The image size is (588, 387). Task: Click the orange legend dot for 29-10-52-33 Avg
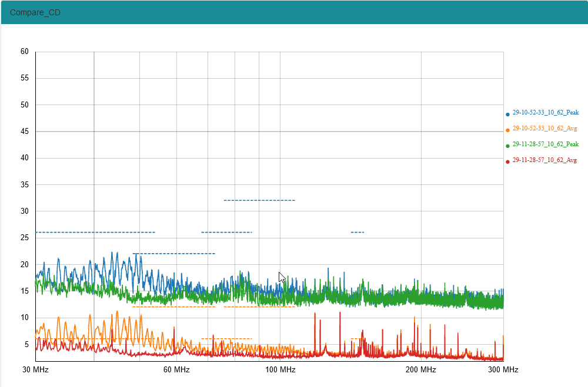507,130
